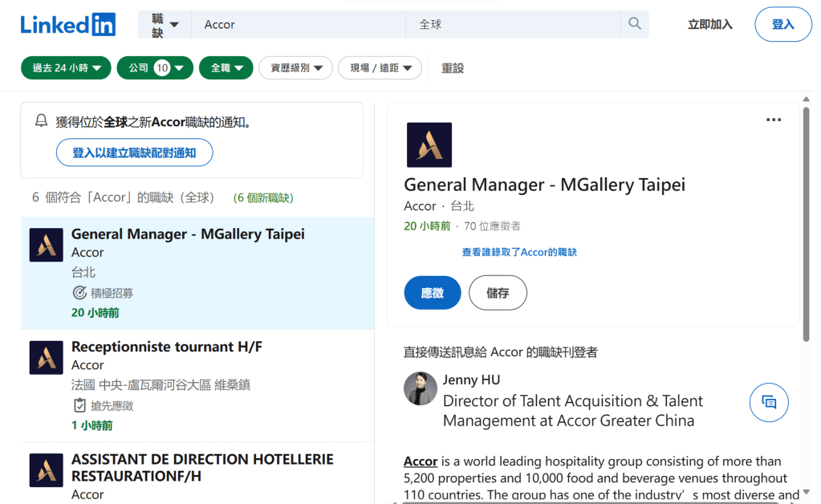This screenshot has height=504, width=821.
Task: Click the 全球 location input field
Action: coord(514,25)
